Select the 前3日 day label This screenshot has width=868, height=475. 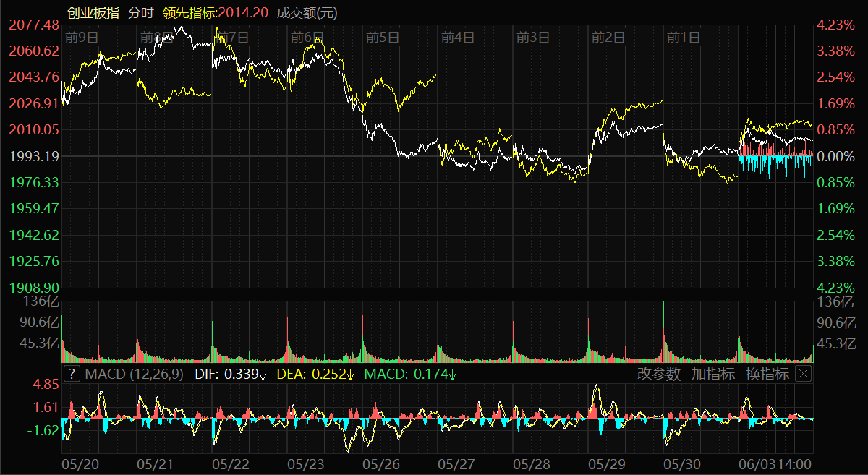(533, 37)
